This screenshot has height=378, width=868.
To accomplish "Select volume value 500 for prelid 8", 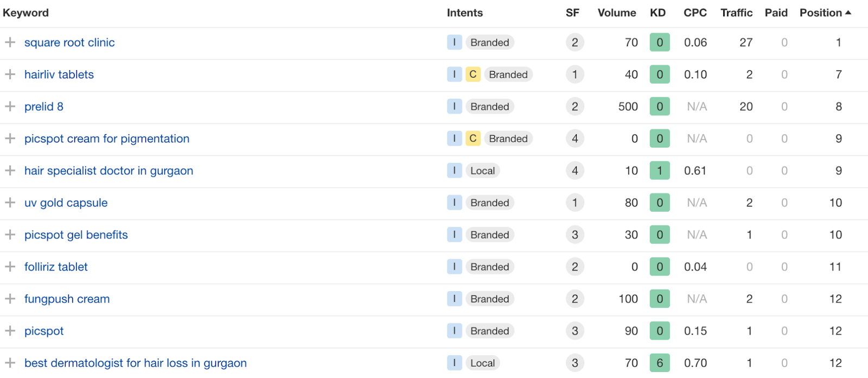I will 628,106.
